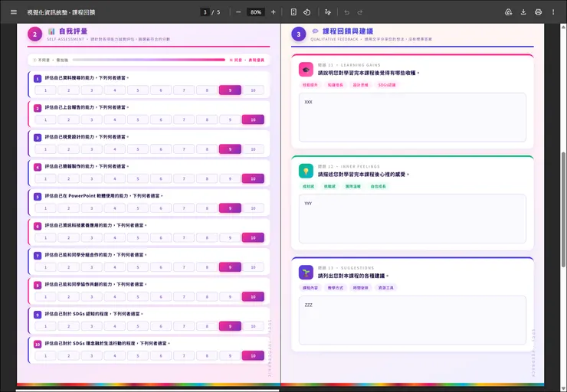Click the 資源工具 tag under question 13
This screenshot has height=392, width=567.
pyautogui.click(x=386, y=288)
